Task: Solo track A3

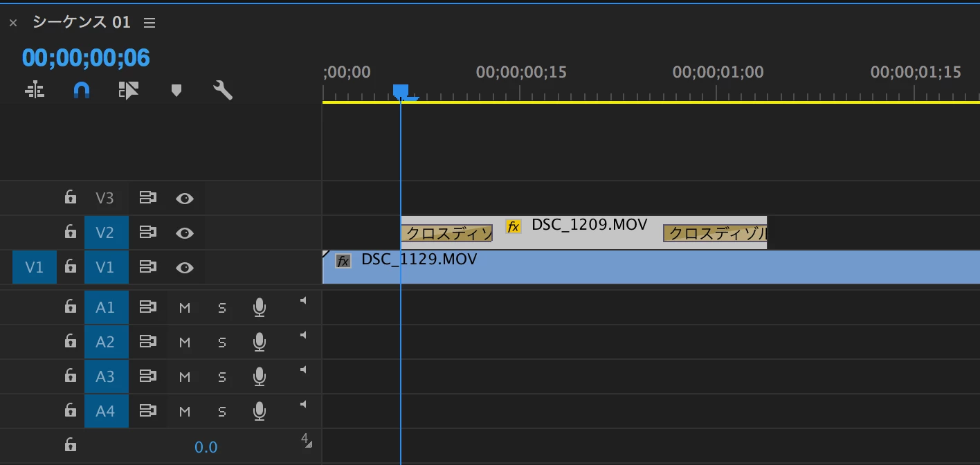Action: [222, 377]
